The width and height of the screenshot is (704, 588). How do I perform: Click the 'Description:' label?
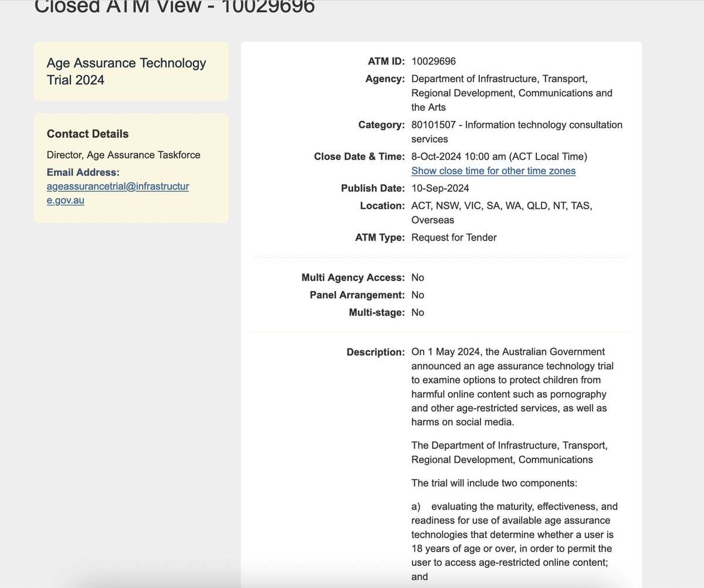(375, 353)
